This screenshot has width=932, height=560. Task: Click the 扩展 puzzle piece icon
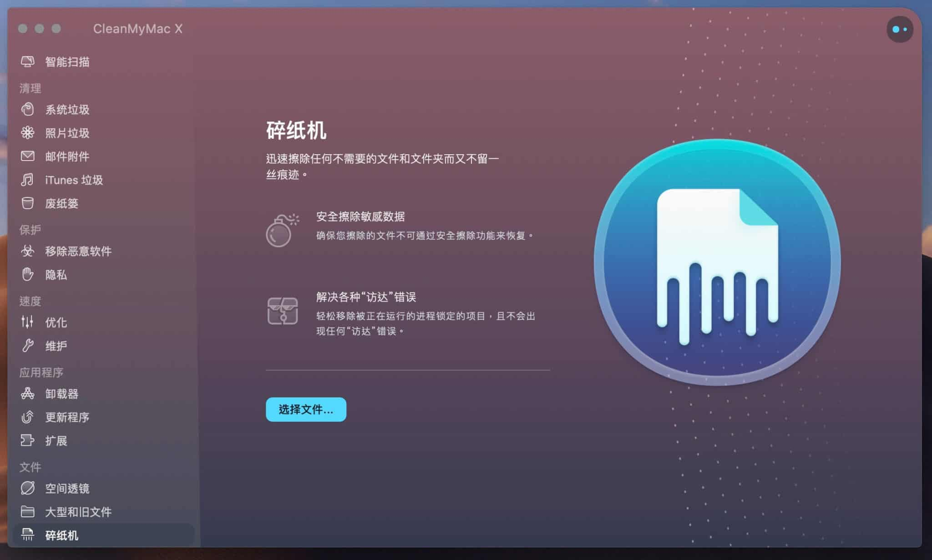(x=27, y=440)
